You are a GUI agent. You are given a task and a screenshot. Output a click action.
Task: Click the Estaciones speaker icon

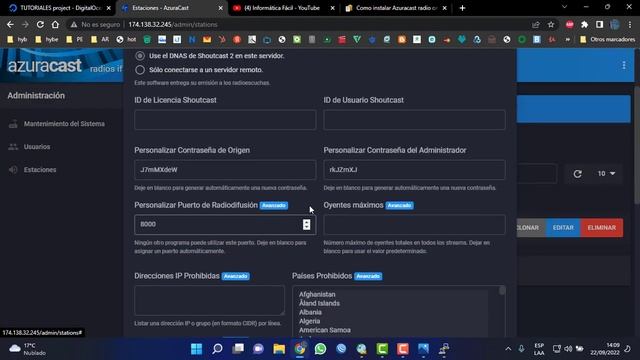tap(13, 169)
